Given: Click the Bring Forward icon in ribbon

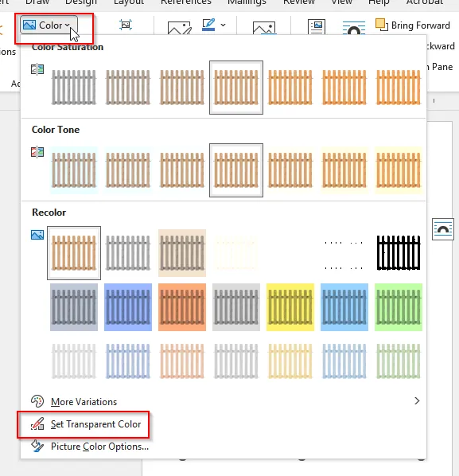Looking at the screenshot, I should (381, 25).
